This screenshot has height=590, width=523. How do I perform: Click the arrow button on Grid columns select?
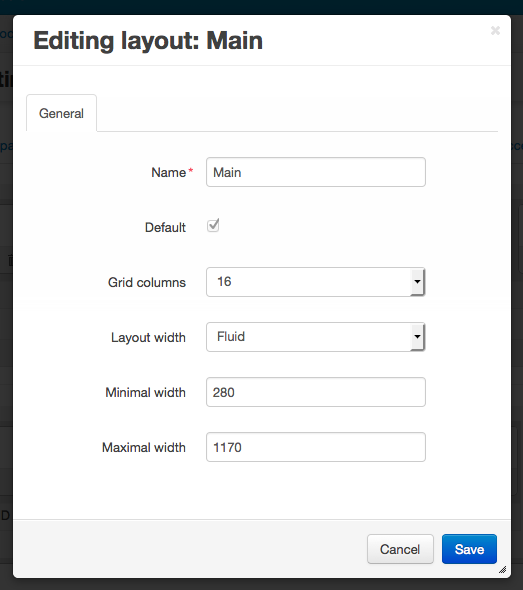click(417, 282)
